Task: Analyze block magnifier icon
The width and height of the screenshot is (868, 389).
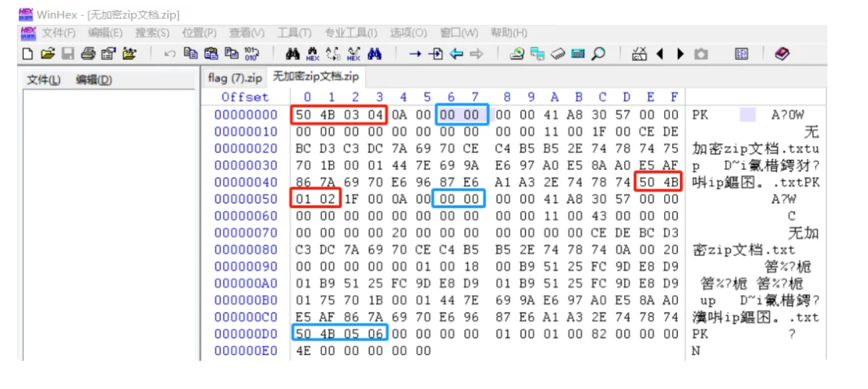Action: pos(598,54)
